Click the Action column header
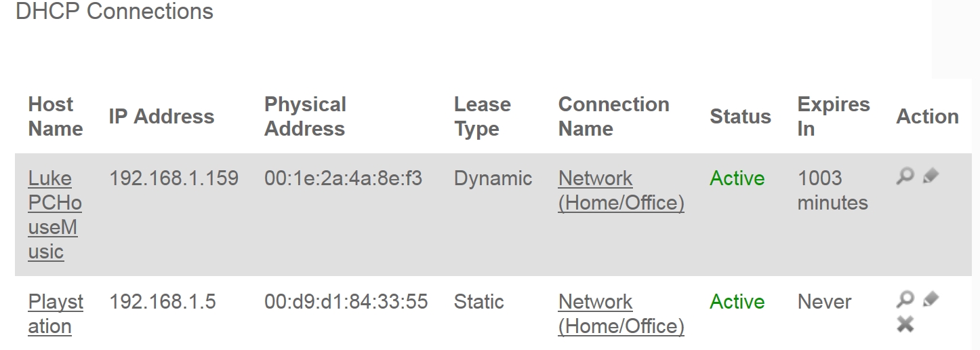The width and height of the screenshot is (980, 350). [927, 117]
